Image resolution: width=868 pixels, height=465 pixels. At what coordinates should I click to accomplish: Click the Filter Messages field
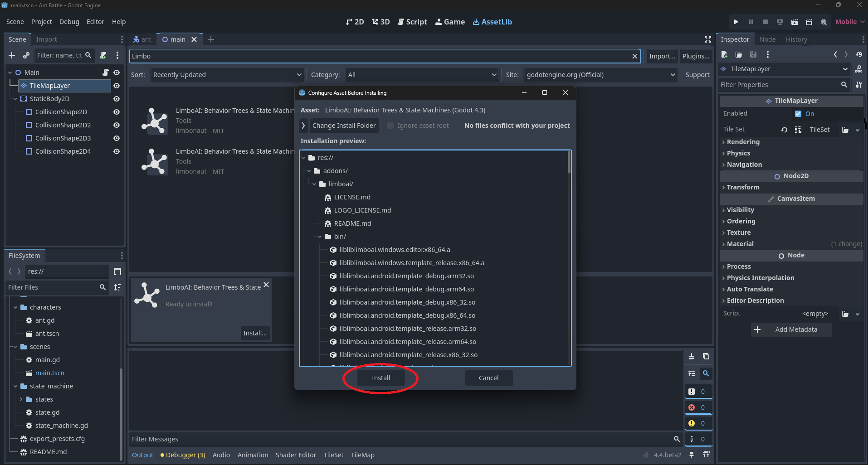[406, 439]
